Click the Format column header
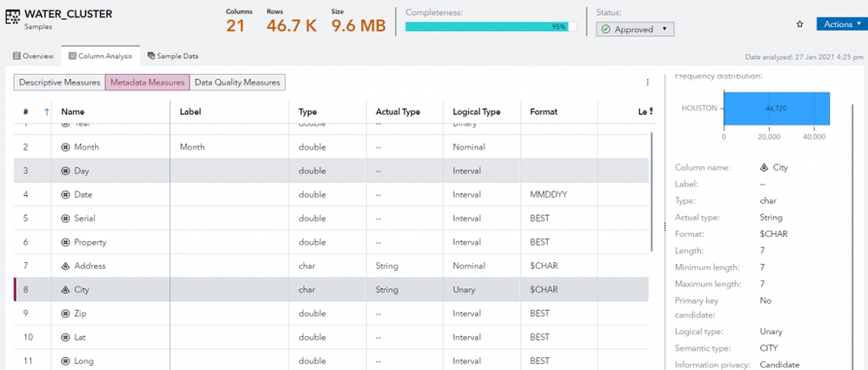The height and width of the screenshot is (370, 868). pyautogui.click(x=544, y=111)
